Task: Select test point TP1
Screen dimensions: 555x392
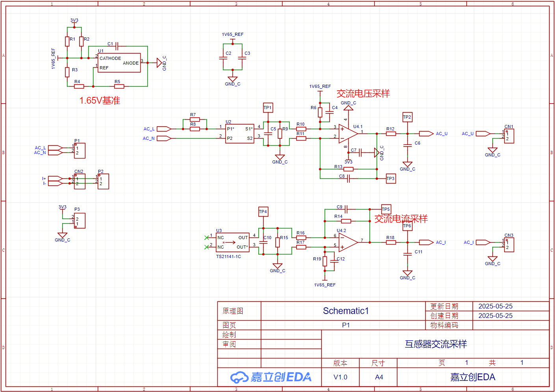Action: point(268,108)
